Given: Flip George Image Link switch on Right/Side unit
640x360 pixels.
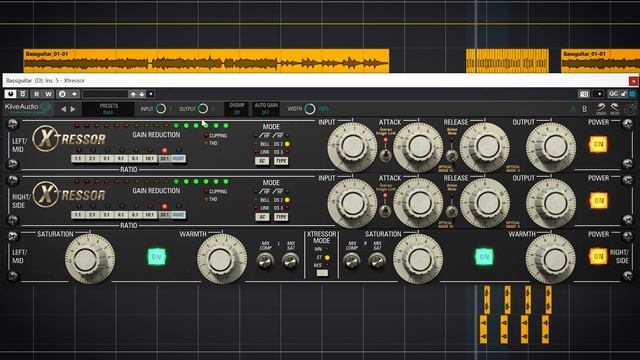Looking at the screenshot, I should [384, 211].
